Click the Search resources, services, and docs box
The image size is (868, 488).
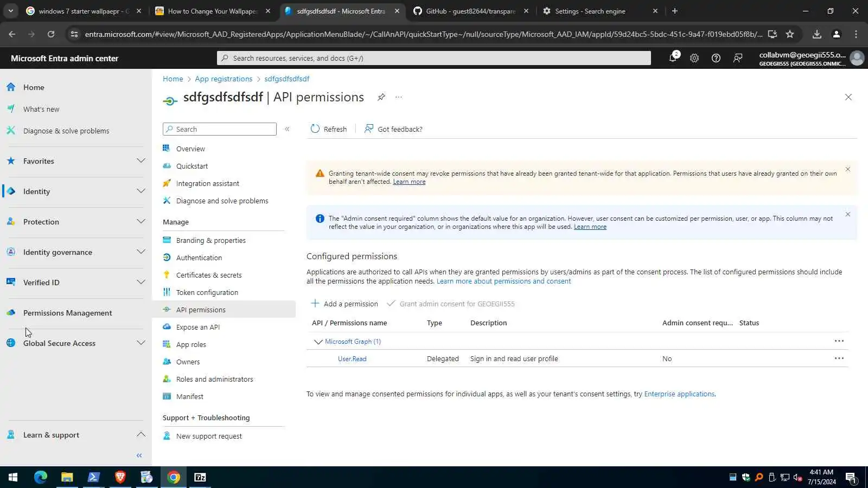point(434,58)
